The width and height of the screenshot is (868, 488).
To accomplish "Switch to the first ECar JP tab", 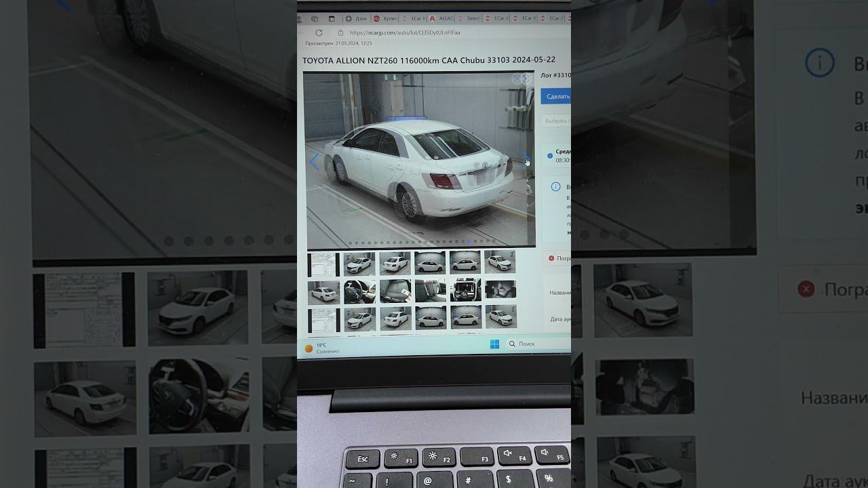I will (414, 19).
